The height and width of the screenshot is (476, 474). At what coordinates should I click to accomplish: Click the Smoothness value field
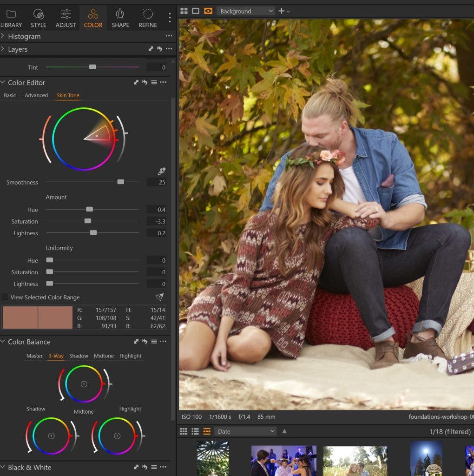click(x=156, y=182)
